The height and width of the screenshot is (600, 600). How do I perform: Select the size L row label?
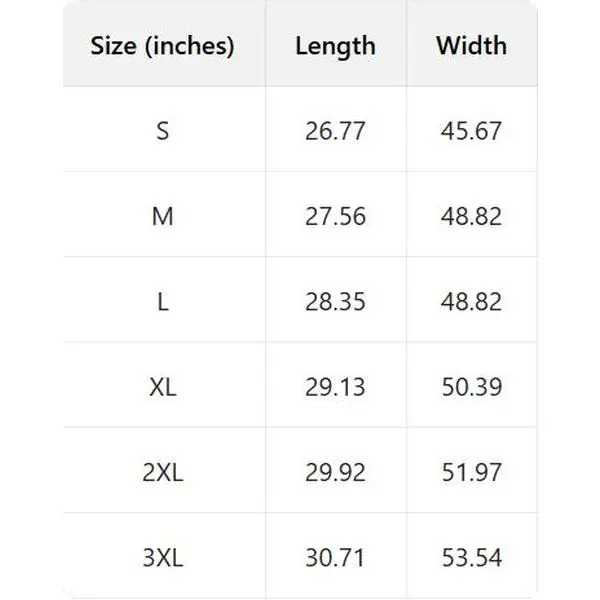163,301
